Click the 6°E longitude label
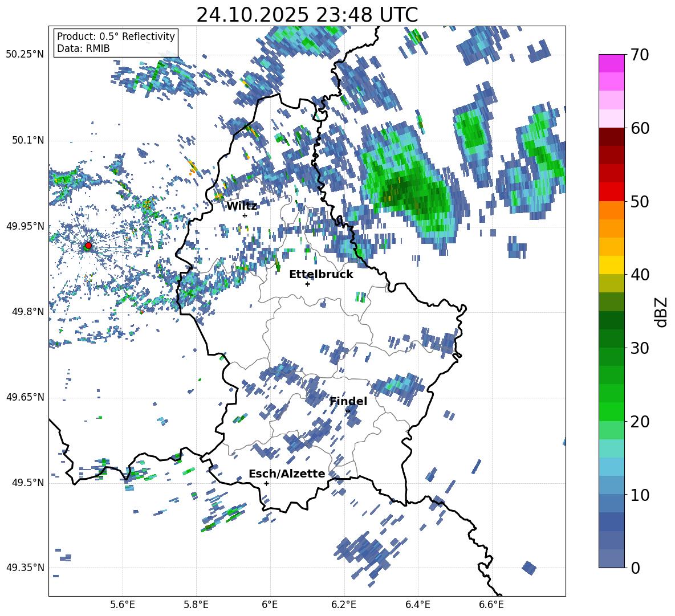Screen dimensions: 675x616 point(270,605)
